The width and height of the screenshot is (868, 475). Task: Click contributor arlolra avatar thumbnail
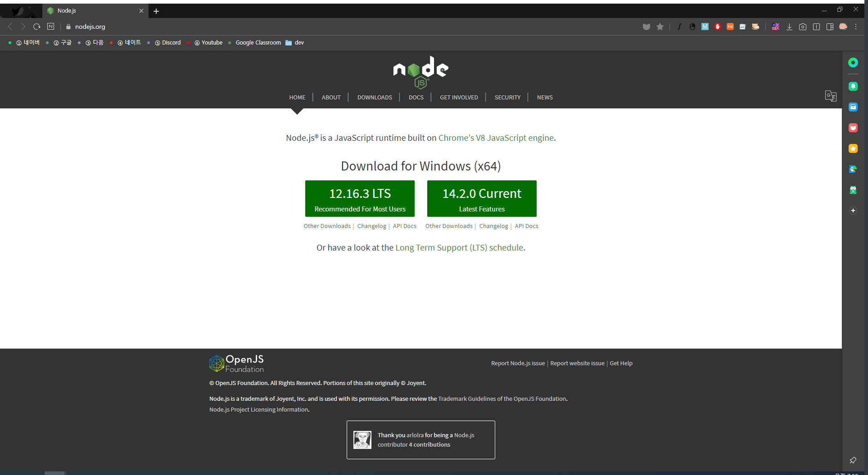coord(362,440)
